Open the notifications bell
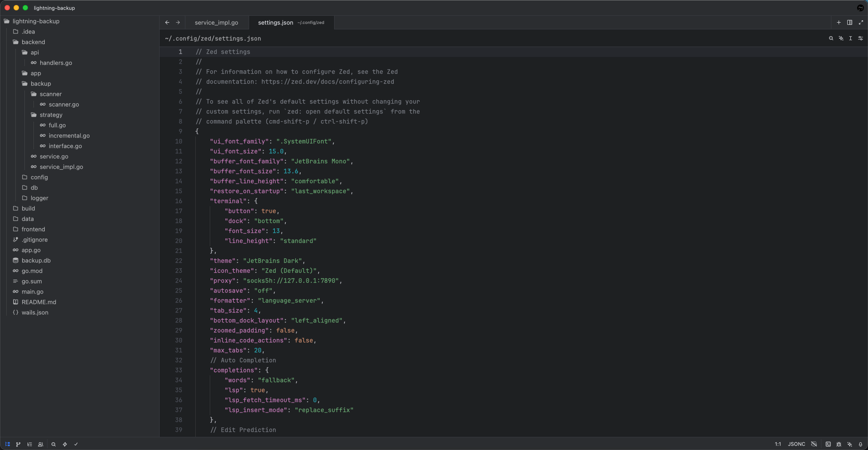Viewport: 868px width, 450px height. tap(860, 444)
